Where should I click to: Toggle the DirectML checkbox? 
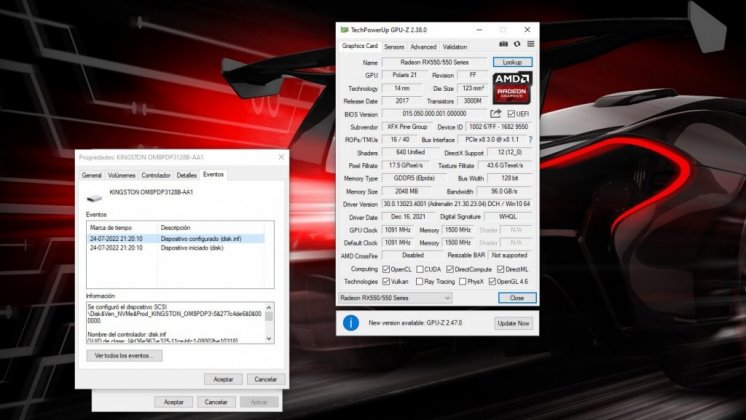501,269
